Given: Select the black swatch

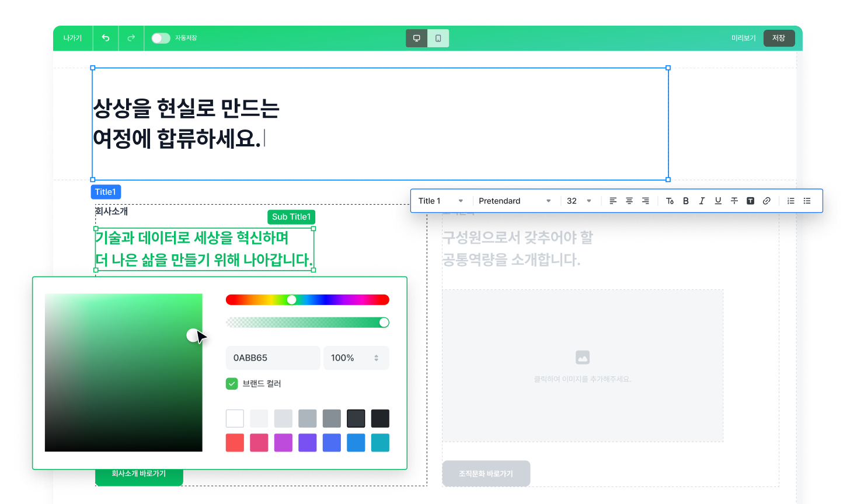Looking at the screenshot, I should pos(380,418).
